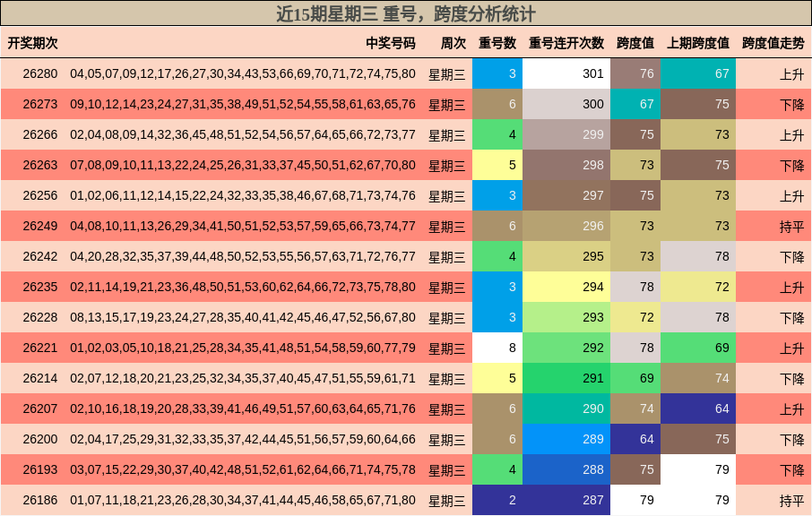Image resolution: width=812 pixels, height=516 pixels.
Task: Select winning numbers of period 26249
Action: pyautogui.click(x=243, y=226)
